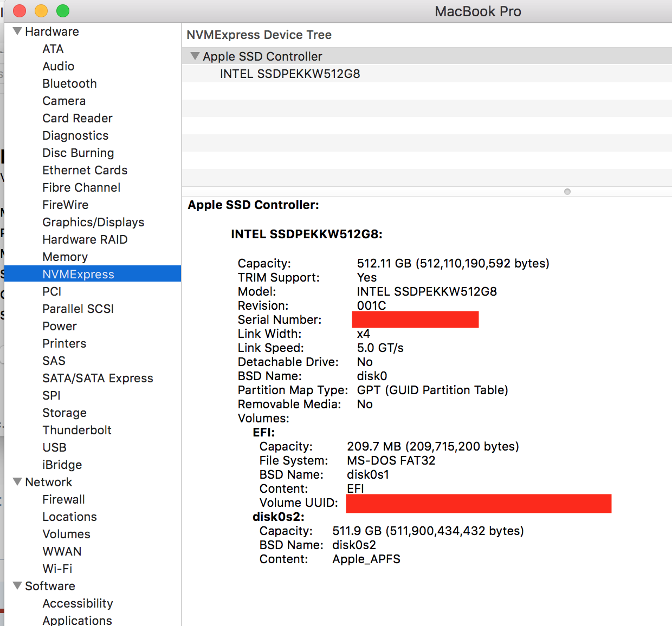The image size is (672, 626).
Task: Click the bold Apple SSD Controller detail heading
Action: click(254, 205)
